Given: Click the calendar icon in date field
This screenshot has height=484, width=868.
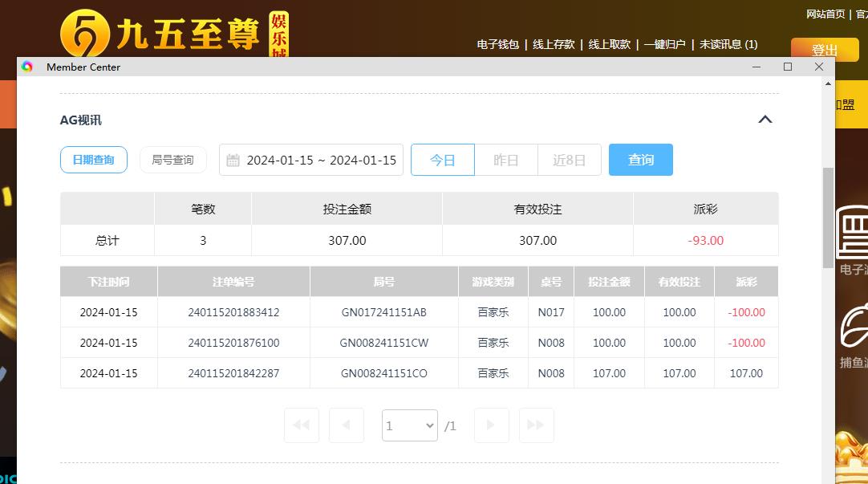Looking at the screenshot, I should (x=233, y=161).
